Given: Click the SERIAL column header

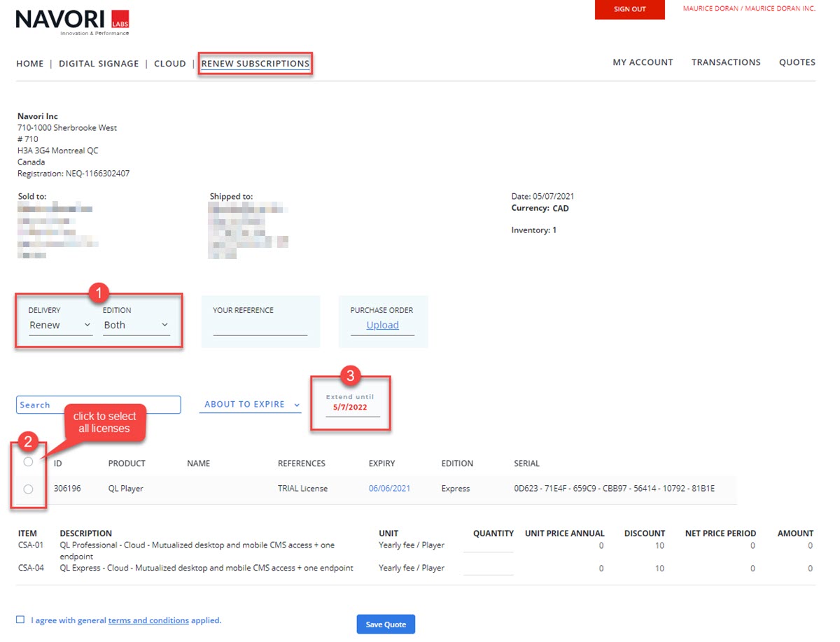Looking at the screenshot, I should [527, 463].
